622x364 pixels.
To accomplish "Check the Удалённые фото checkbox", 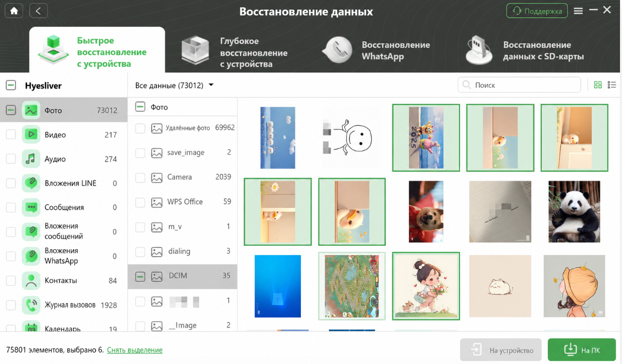I will (140, 128).
